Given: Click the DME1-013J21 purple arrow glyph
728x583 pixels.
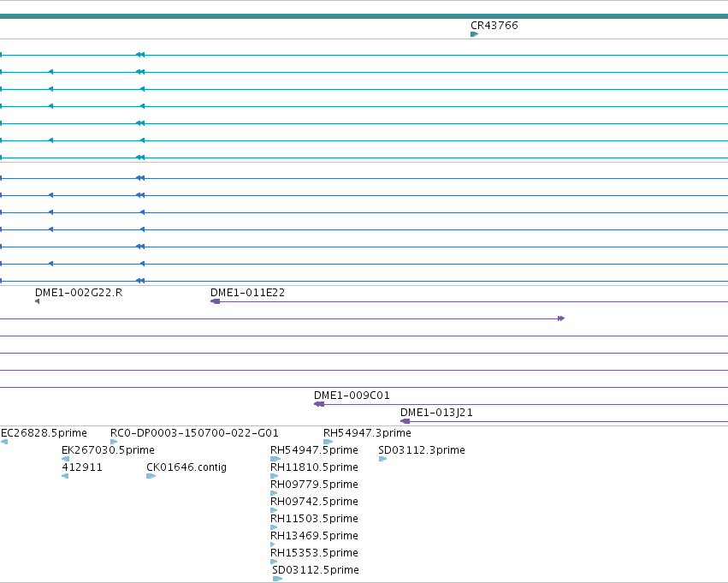Looking at the screenshot, I should tap(405, 421).
